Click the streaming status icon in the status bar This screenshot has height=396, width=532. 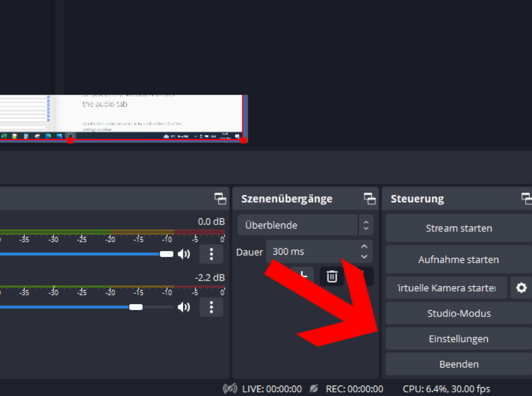230,388
